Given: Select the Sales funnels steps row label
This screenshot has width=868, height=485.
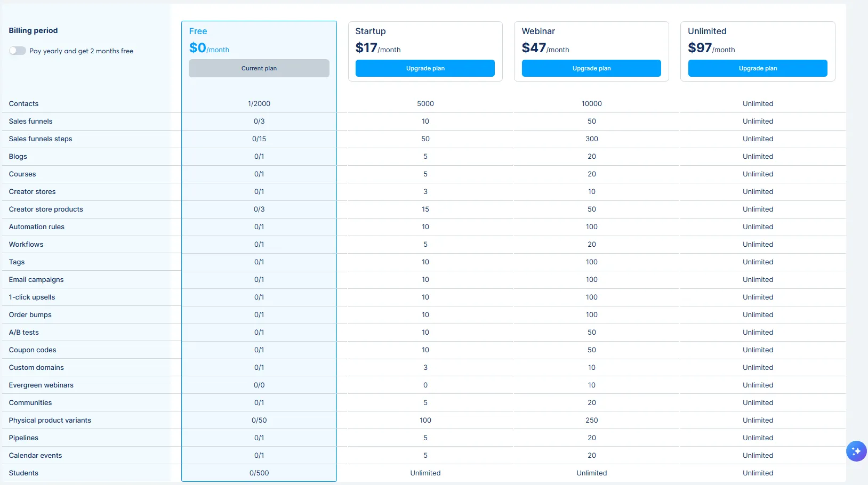Looking at the screenshot, I should [41, 139].
